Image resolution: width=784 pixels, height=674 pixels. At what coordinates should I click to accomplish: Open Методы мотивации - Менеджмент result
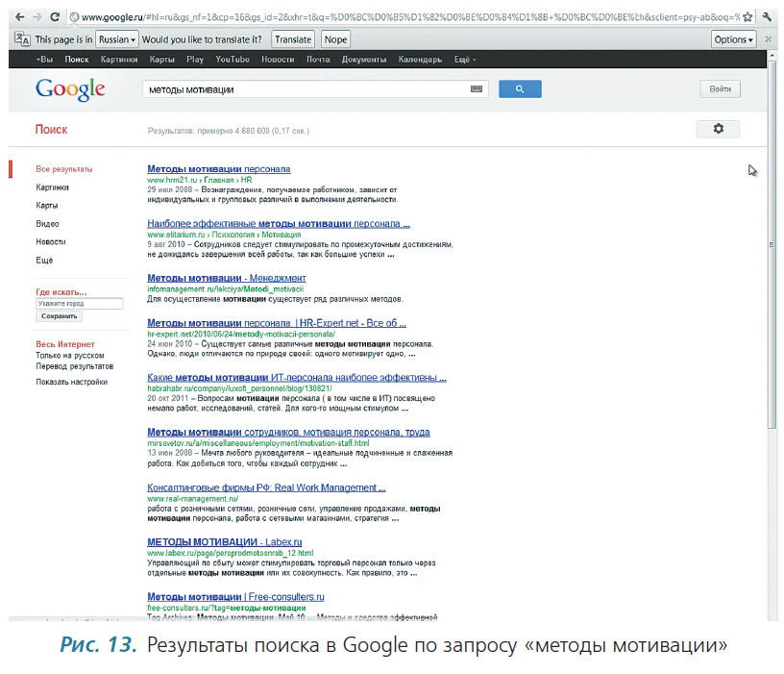coord(227,278)
